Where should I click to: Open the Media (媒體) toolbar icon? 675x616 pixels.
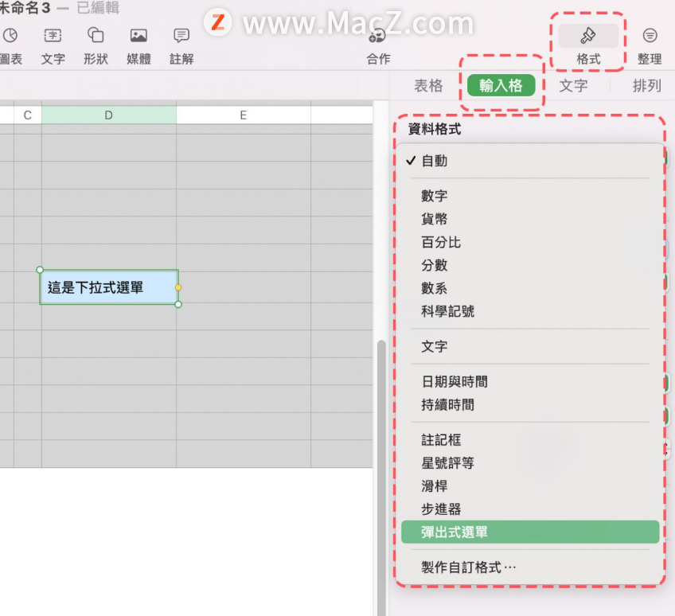pyautogui.click(x=139, y=35)
